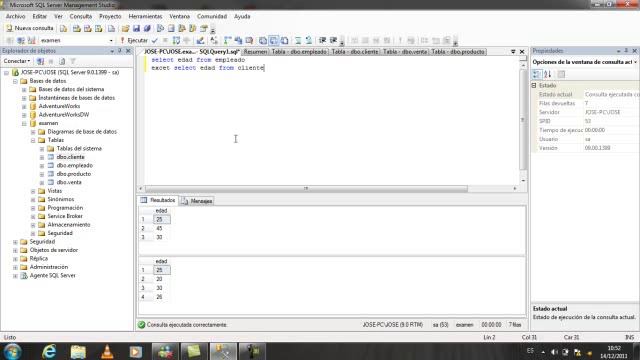
Task: Switch results output to text
Action: [263, 40]
